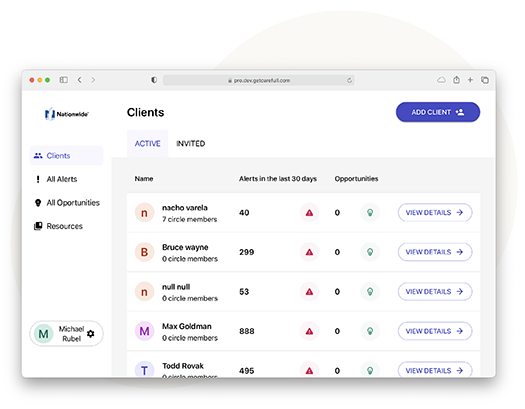Click '7 circle members' text
Viewport: 525px width, 409px height.
coord(190,219)
